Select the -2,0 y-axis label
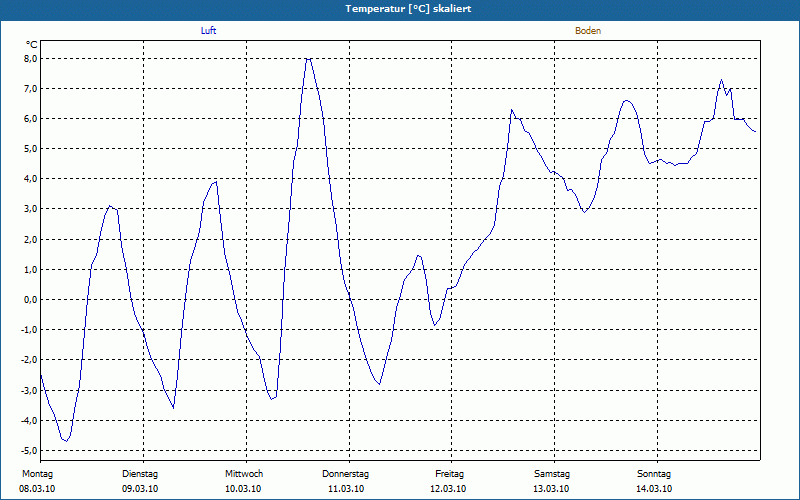The image size is (800, 500). (x=29, y=360)
